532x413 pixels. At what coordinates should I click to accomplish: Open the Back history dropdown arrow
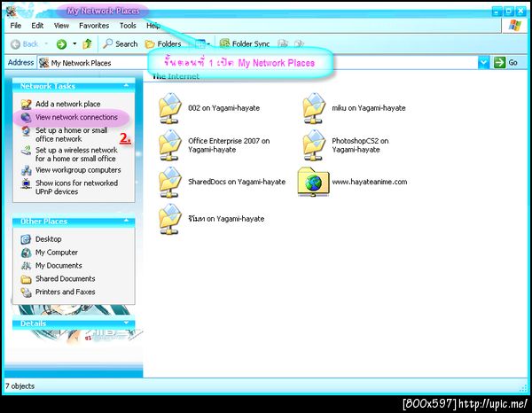click(46, 43)
